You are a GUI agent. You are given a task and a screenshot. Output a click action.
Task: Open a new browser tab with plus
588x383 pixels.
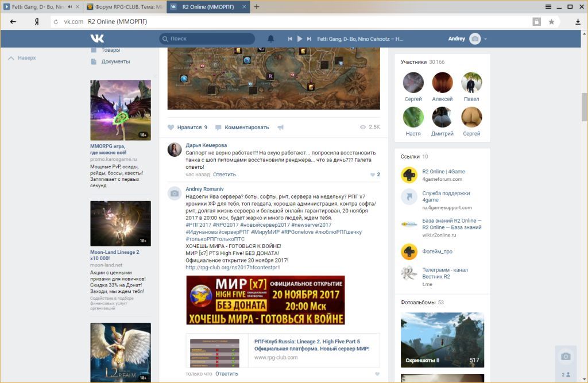(257, 7)
